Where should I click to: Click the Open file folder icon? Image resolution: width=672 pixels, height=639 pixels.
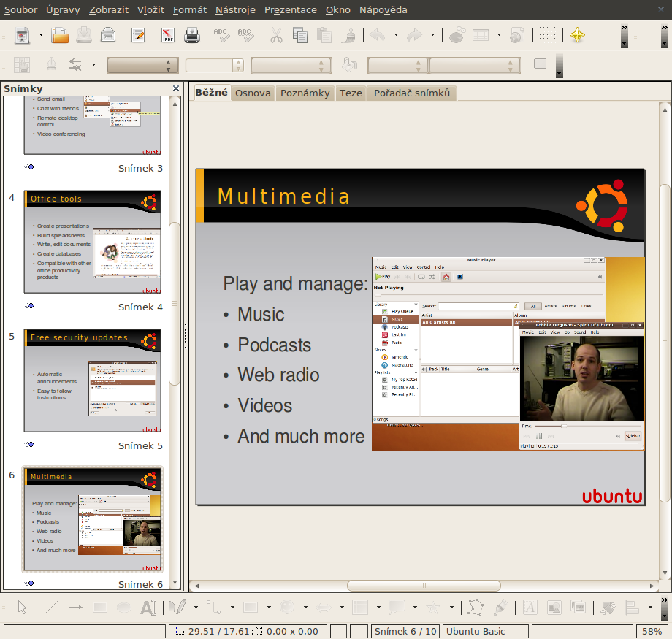click(x=60, y=35)
